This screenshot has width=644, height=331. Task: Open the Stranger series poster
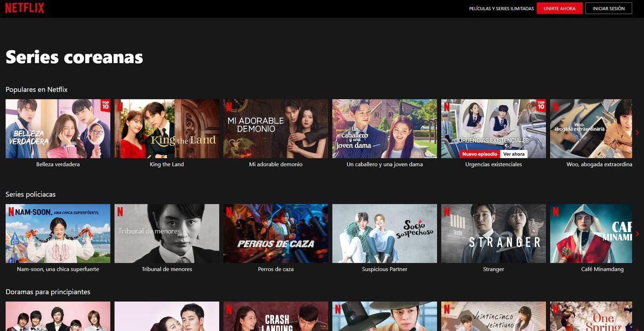coord(493,233)
